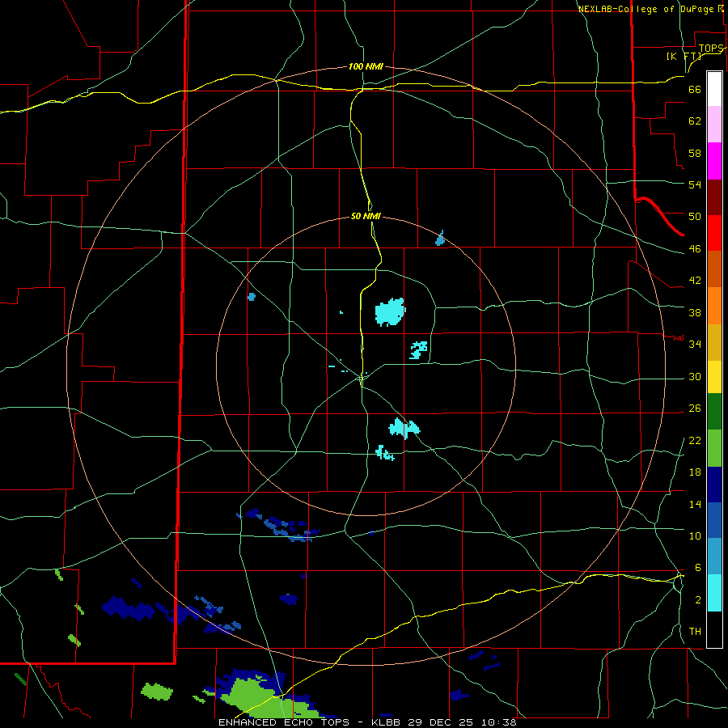
Task: Click the largest cyan echo north of center
Action: pyautogui.click(x=390, y=312)
